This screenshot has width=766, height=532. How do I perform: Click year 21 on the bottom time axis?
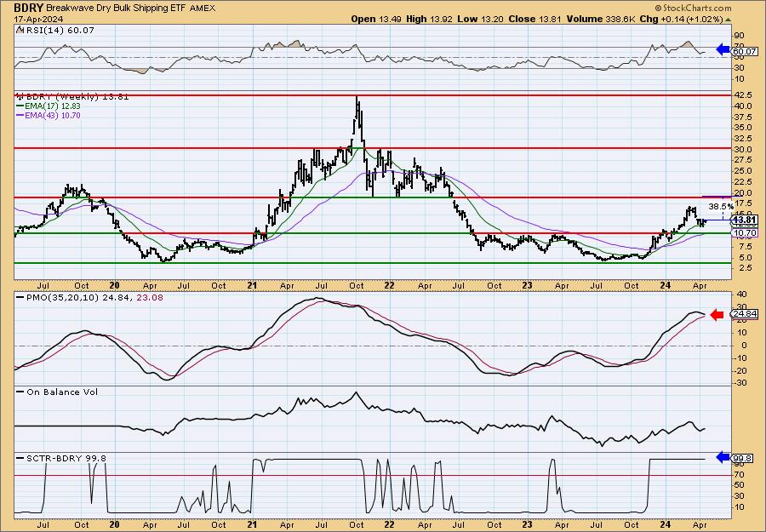[x=252, y=524]
